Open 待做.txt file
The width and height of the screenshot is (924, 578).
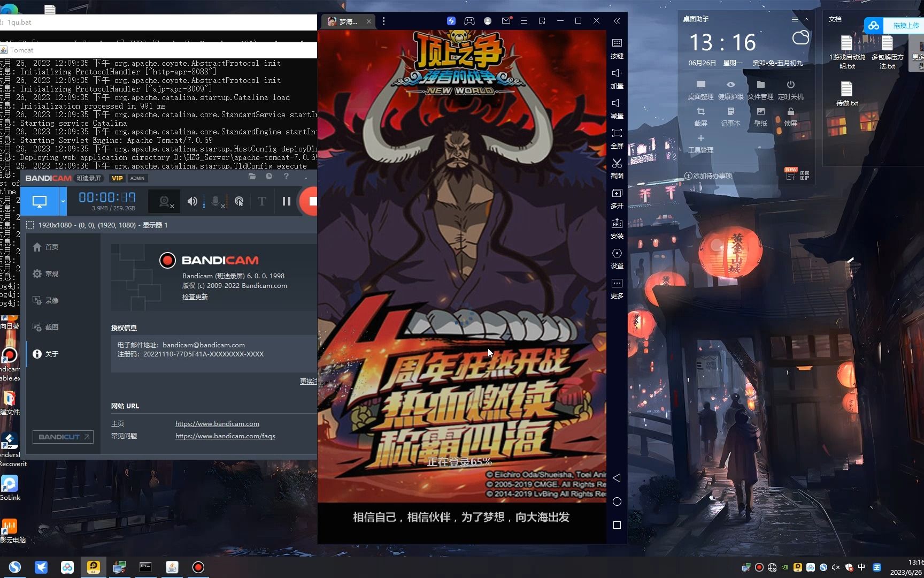(847, 94)
